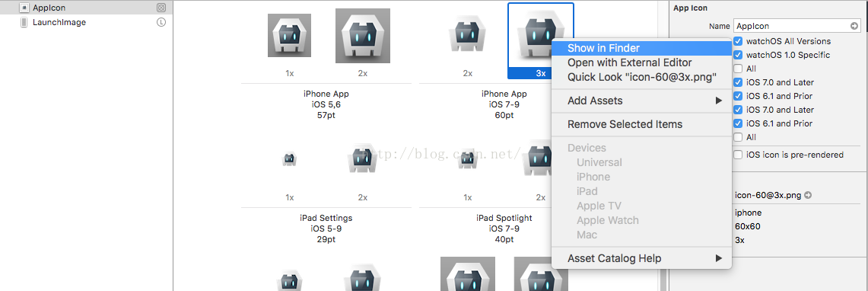Choose Open with External Editor

[x=641, y=63]
